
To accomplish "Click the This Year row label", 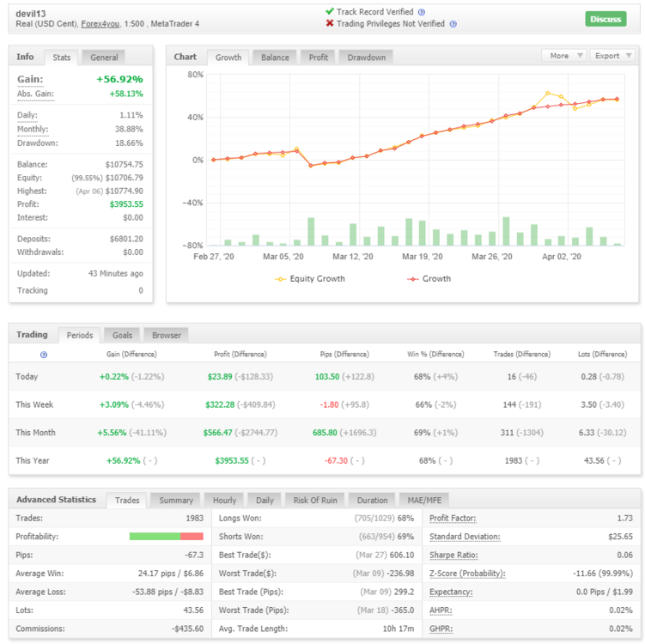I will point(33,460).
